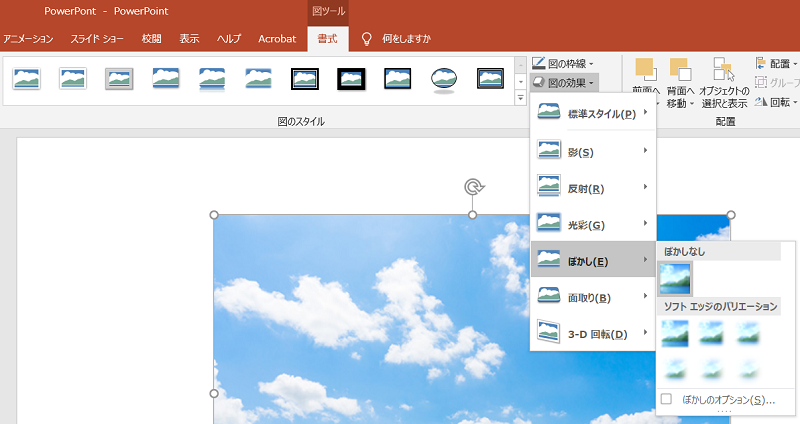Select the ぼかしなし (no soft edge) thumbnail
The image size is (800, 424).
point(675,279)
